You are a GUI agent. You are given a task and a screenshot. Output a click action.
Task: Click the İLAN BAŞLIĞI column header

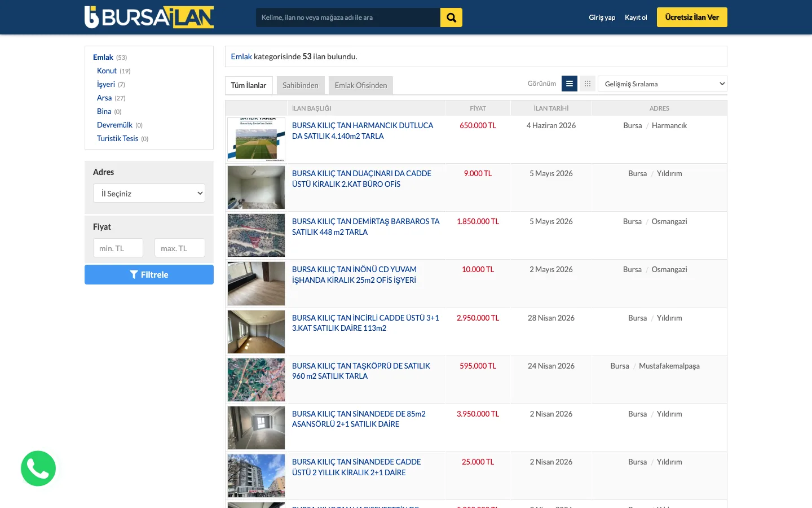pos(312,108)
